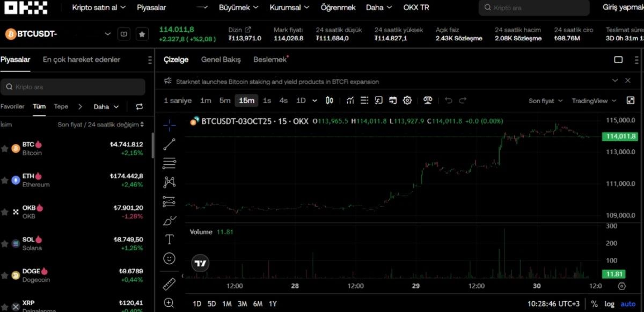Viewport: 644px width, 312px height.
Task: Select the crosshair cursor tool
Action: click(x=169, y=126)
